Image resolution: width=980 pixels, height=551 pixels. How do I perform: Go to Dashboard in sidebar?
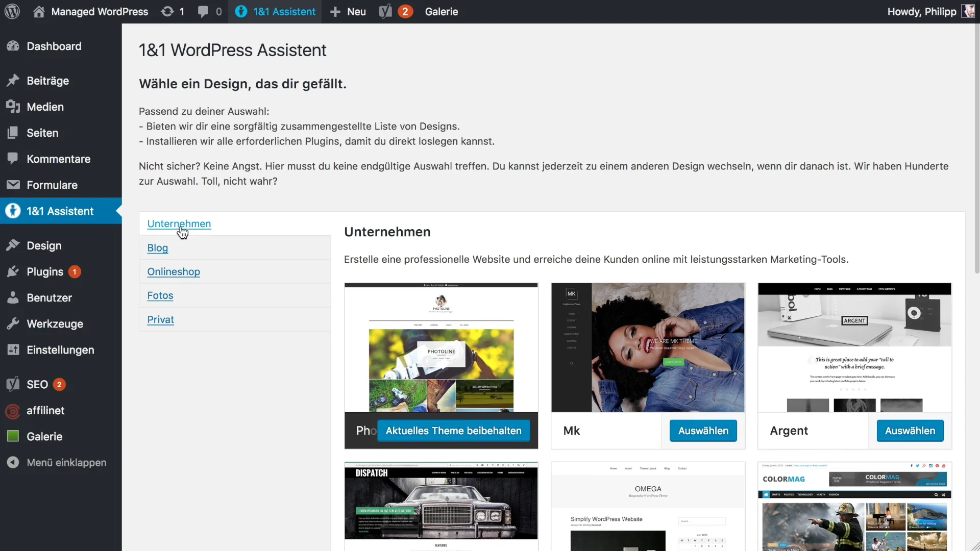coord(54,46)
